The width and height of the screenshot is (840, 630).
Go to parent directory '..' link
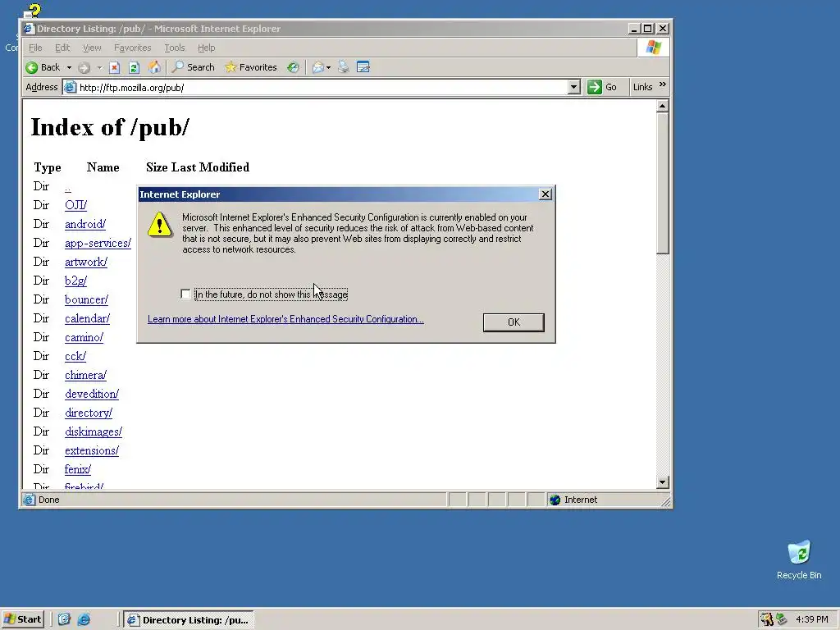click(67, 188)
